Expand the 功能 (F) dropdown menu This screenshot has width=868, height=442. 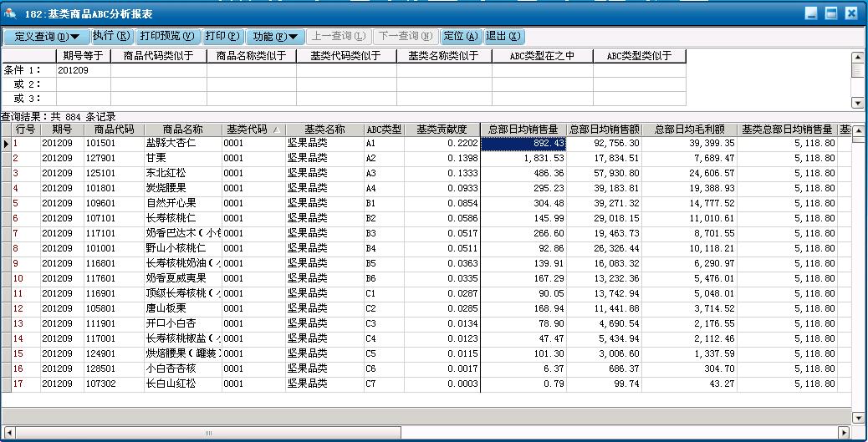click(x=275, y=36)
